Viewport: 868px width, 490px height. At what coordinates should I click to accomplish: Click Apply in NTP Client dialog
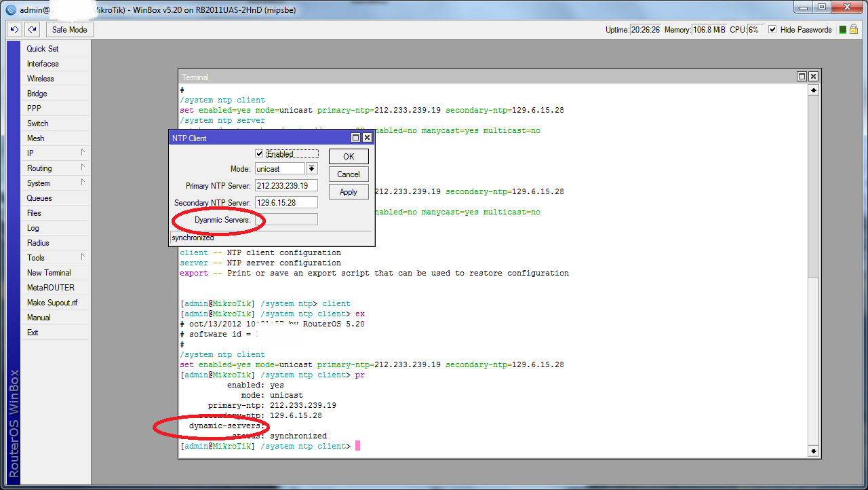pyautogui.click(x=349, y=192)
